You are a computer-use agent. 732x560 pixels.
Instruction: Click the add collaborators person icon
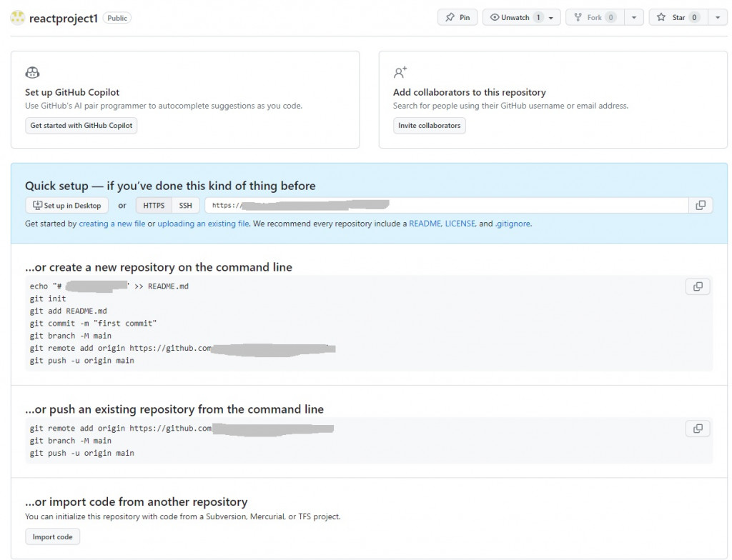coord(400,72)
